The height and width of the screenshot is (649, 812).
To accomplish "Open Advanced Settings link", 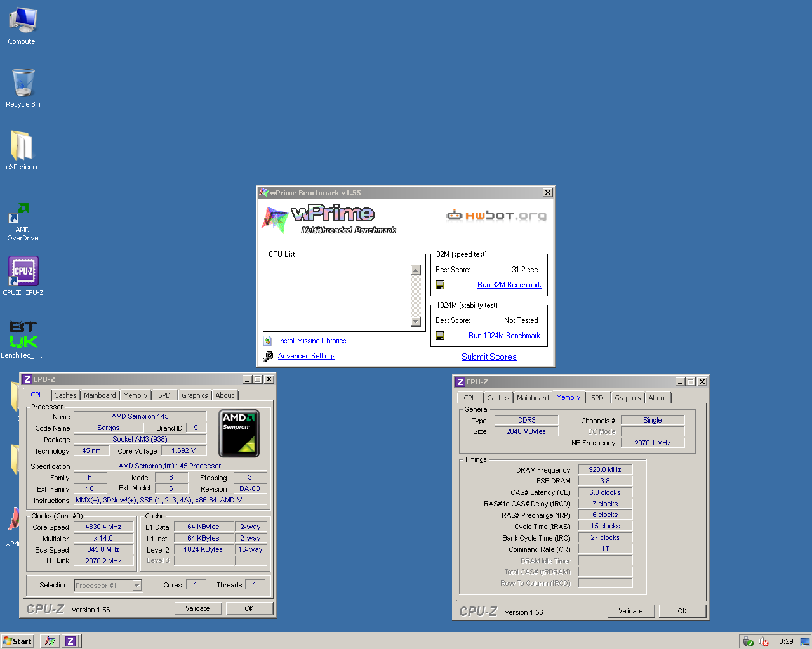I will pos(307,356).
